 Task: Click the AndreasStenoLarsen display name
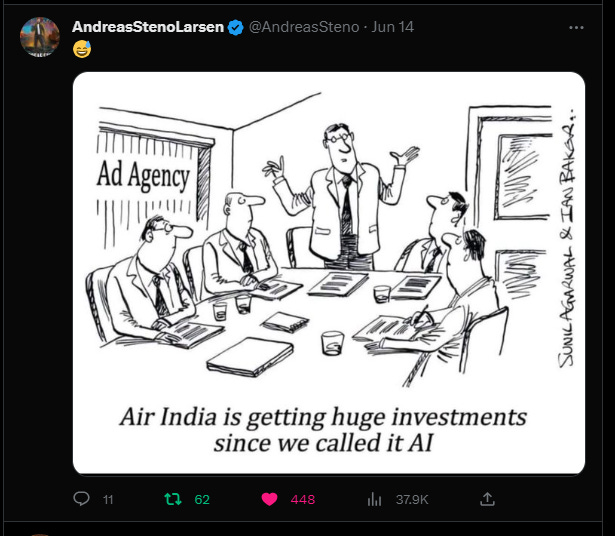(x=148, y=27)
